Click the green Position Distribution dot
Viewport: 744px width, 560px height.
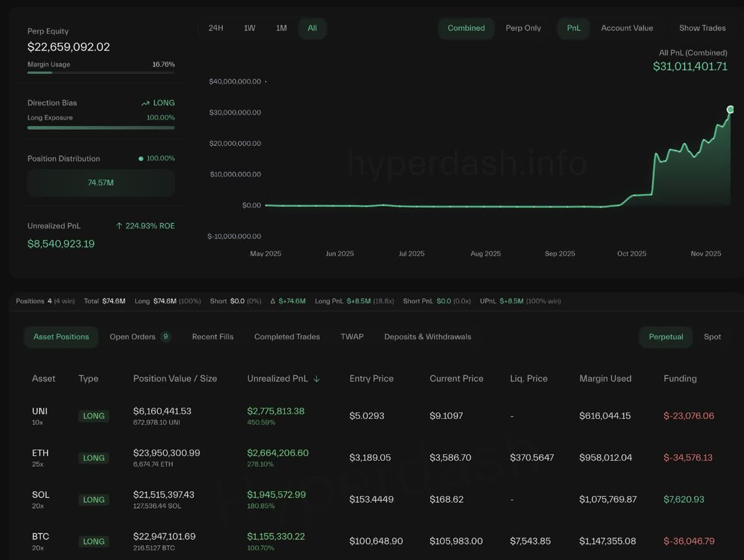(x=141, y=158)
